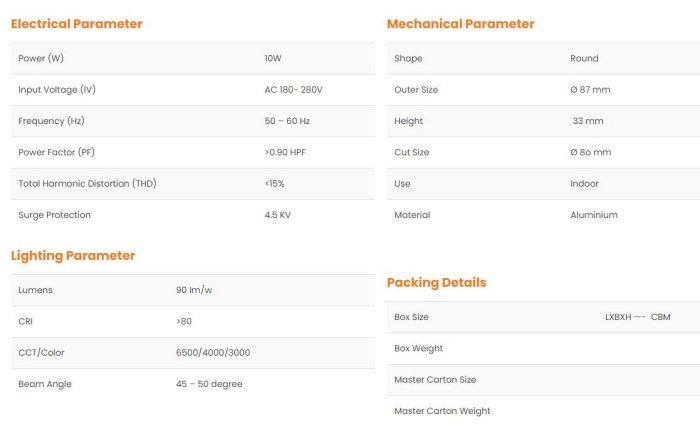Click the Master Carton Weight label
Image resolution: width=700 pixels, height=429 pixels.
[442, 411]
